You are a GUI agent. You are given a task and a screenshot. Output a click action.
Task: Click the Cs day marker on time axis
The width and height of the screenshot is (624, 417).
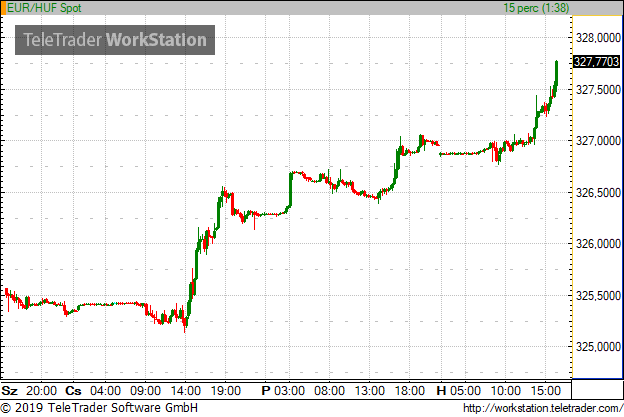click(x=73, y=391)
